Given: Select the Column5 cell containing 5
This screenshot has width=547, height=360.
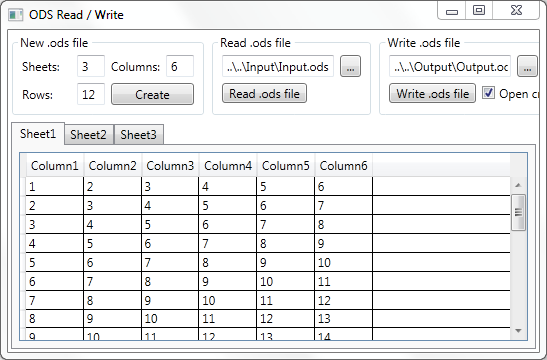Looking at the screenshot, I should (x=286, y=187).
